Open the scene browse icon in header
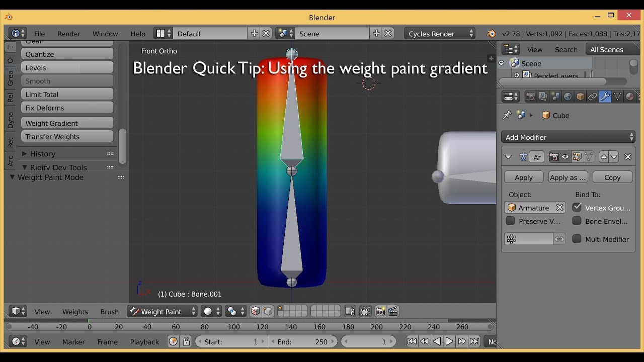The height and width of the screenshot is (362, 644). (285, 34)
